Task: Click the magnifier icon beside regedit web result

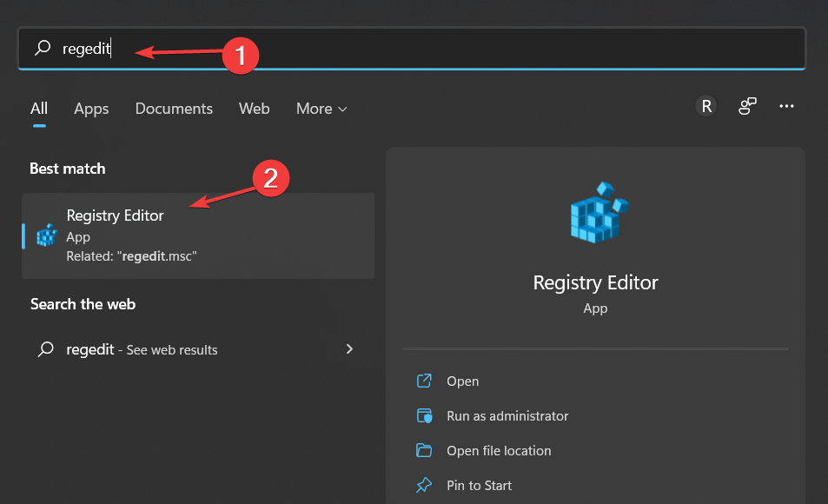Action: click(x=45, y=348)
